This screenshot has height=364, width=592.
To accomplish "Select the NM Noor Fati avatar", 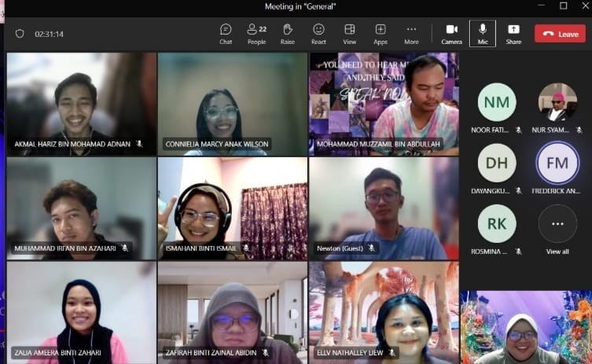I will [x=497, y=102].
